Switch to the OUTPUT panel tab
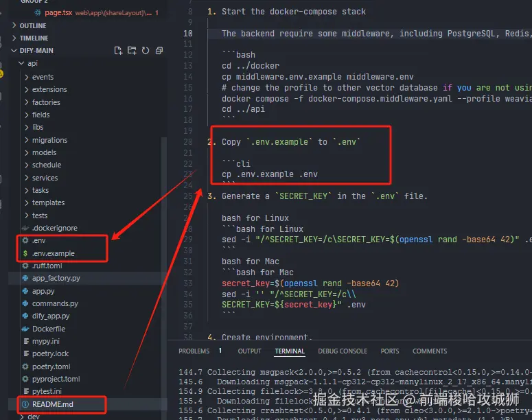Screen dimensions: 532x420 (x=249, y=351)
